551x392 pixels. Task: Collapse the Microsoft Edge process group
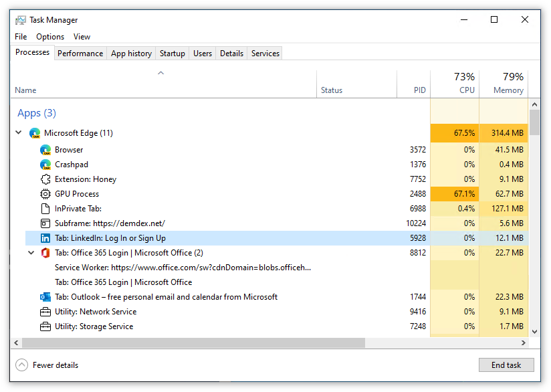click(19, 133)
